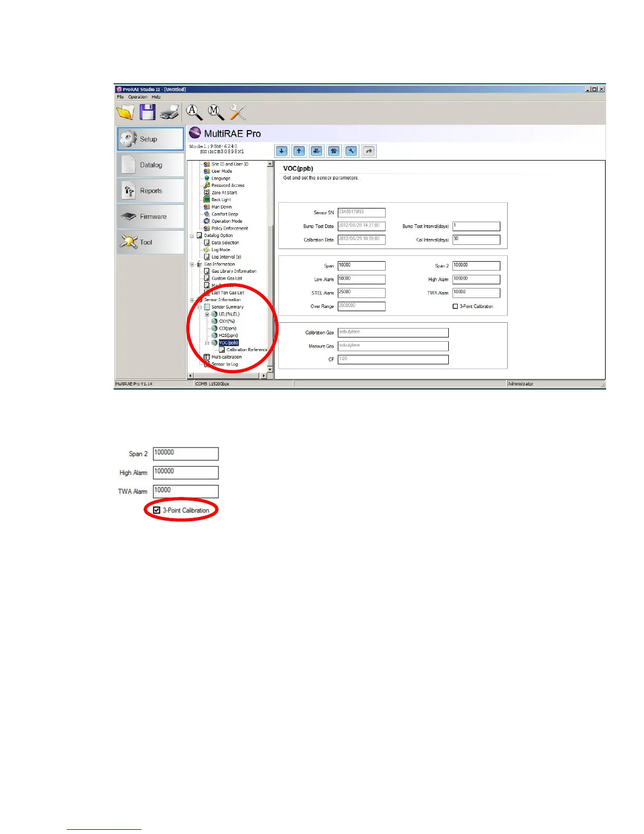Select User Mode in the tree
644x834 pixels.
tap(222, 171)
